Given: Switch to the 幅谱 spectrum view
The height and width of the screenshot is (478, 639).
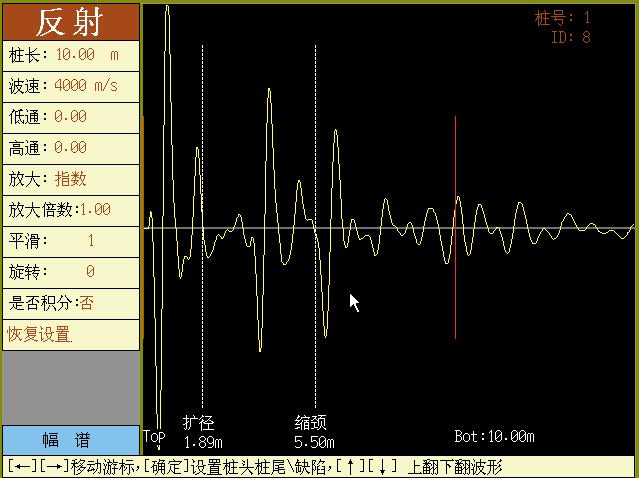Looking at the screenshot, I should point(70,440).
